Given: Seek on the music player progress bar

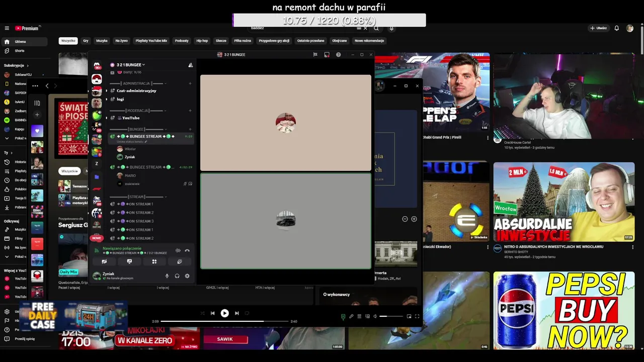Looking at the screenshot, I should point(224,321).
